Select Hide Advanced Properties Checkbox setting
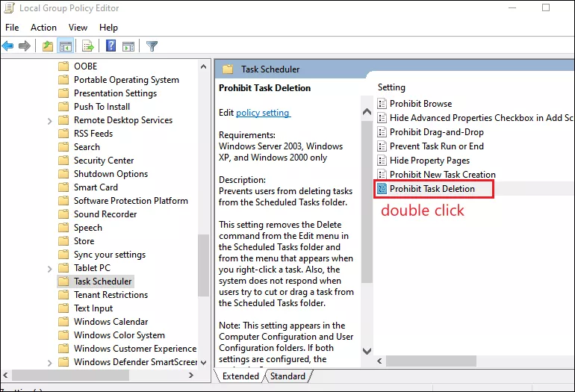 481,118
